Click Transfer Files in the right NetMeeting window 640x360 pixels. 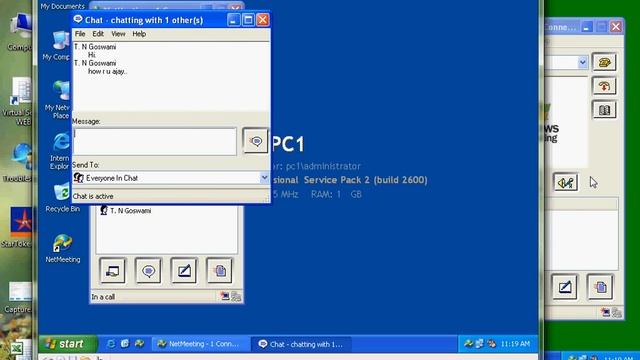click(600, 287)
